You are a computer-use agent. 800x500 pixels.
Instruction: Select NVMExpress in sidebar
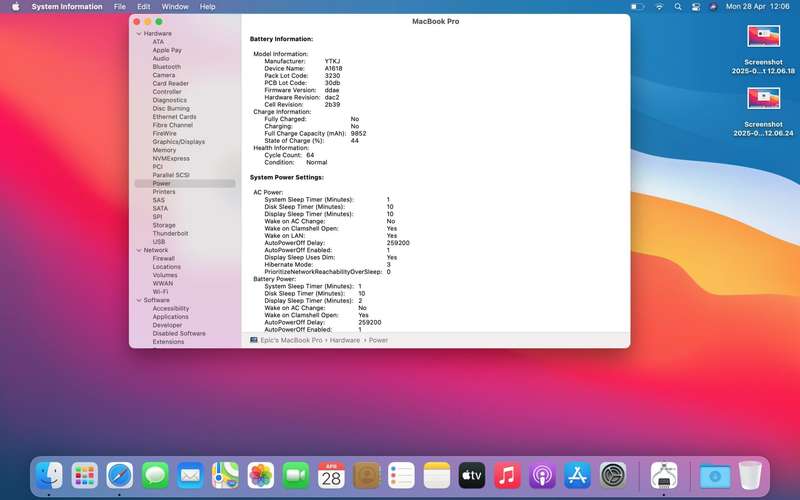(x=171, y=159)
